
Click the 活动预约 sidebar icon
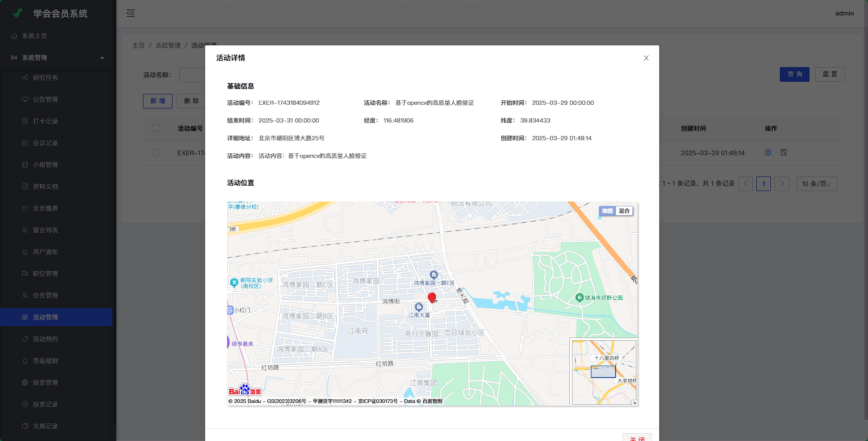(x=25, y=339)
